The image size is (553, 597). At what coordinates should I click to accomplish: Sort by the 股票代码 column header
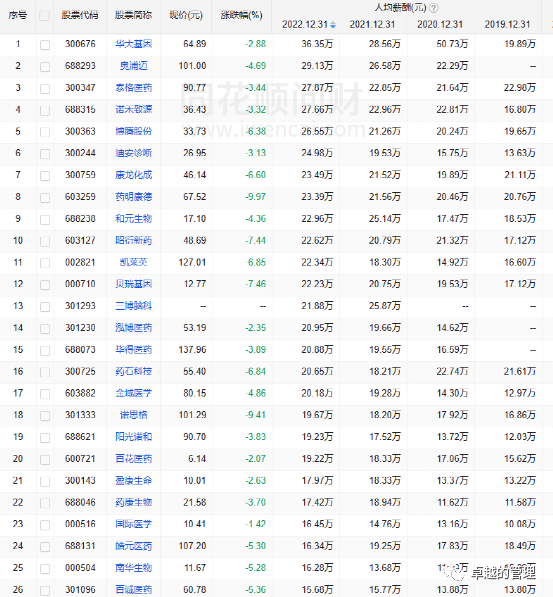(x=80, y=15)
